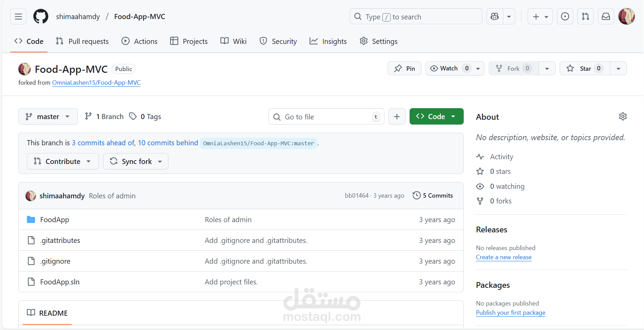Open the Wiki tab
The width and height of the screenshot is (644, 330).
233,41
